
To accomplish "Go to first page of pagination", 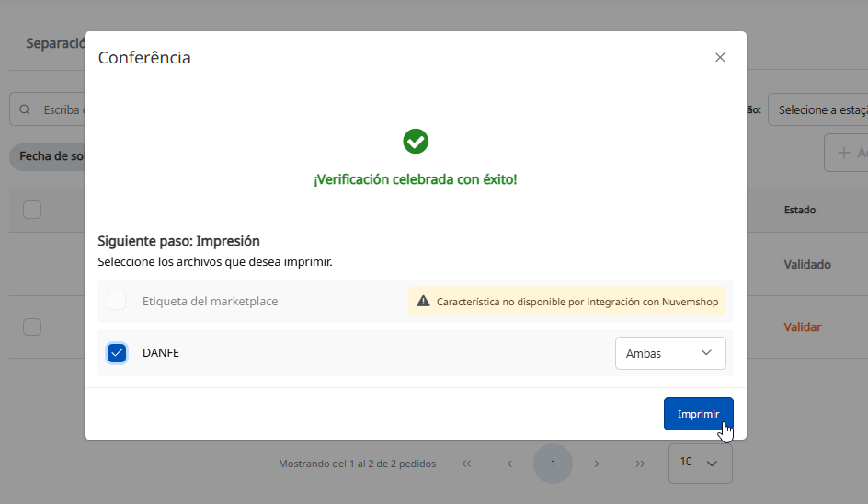I will (x=467, y=464).
